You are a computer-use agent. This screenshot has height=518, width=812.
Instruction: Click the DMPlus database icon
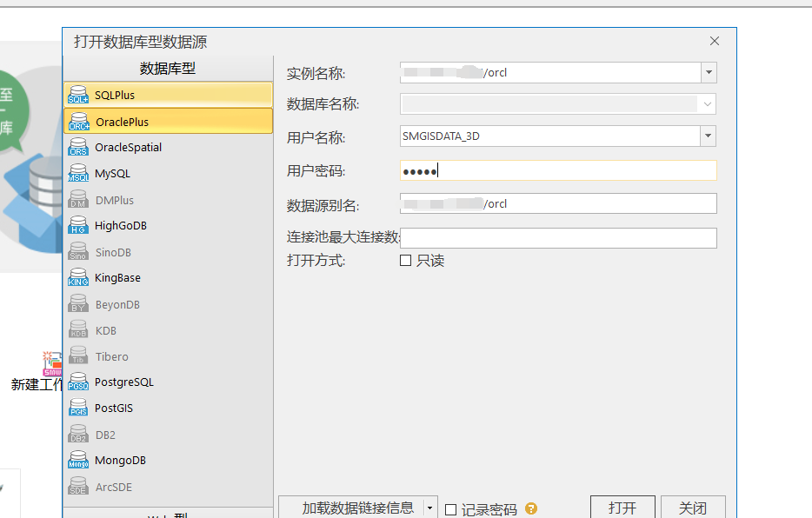coord(78,199)
